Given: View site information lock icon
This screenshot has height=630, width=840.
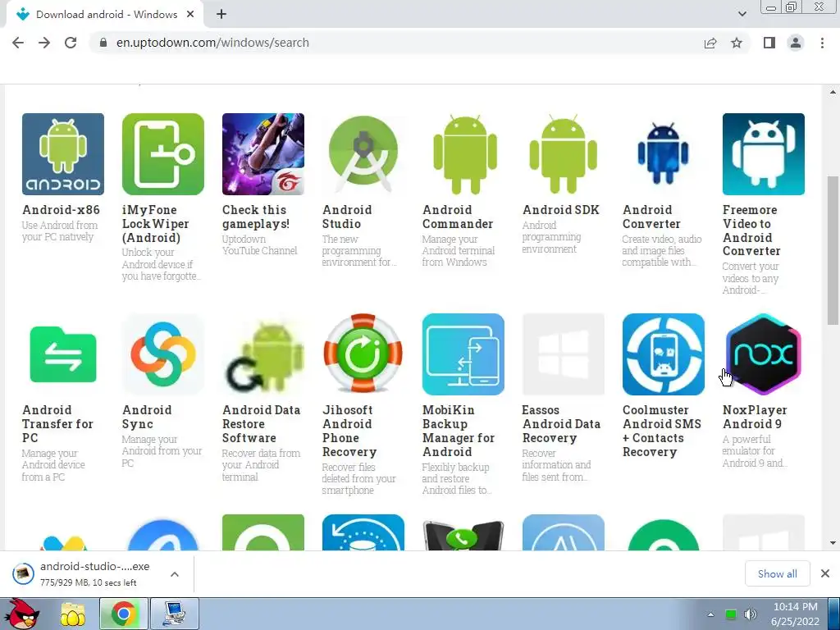Looking at the screenshot, I should coord(103,43).
